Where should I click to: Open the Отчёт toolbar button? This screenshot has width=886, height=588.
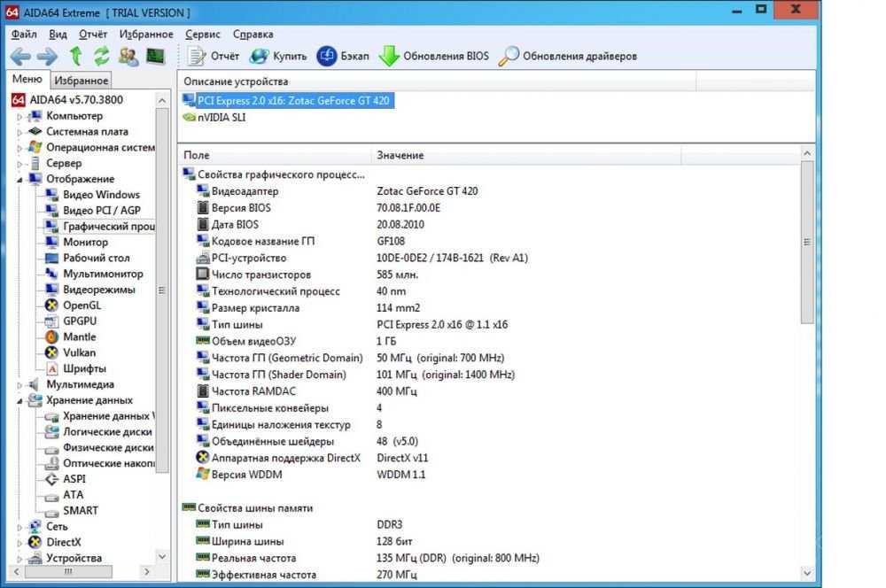pyautogui.click(x=214, y=56)
